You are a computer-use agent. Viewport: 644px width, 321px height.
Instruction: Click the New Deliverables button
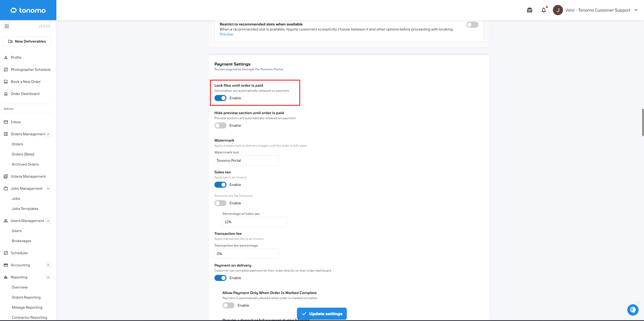(x=27, y=41)
